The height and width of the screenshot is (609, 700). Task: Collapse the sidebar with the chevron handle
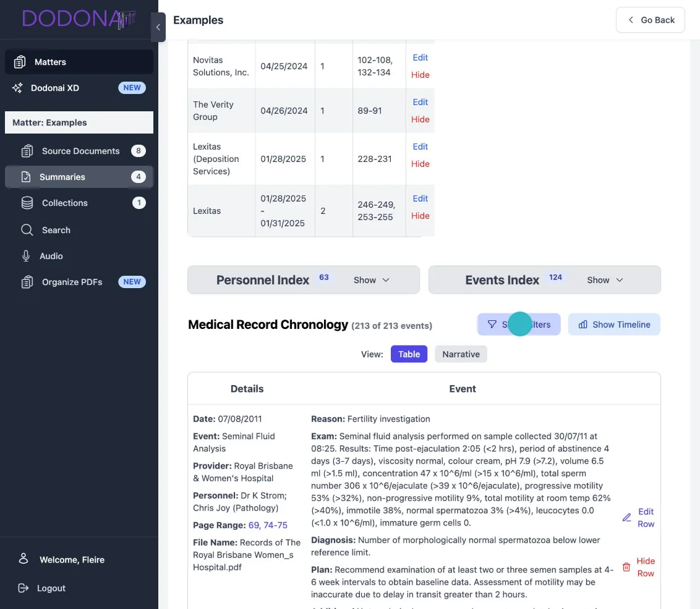click(158, 27)
